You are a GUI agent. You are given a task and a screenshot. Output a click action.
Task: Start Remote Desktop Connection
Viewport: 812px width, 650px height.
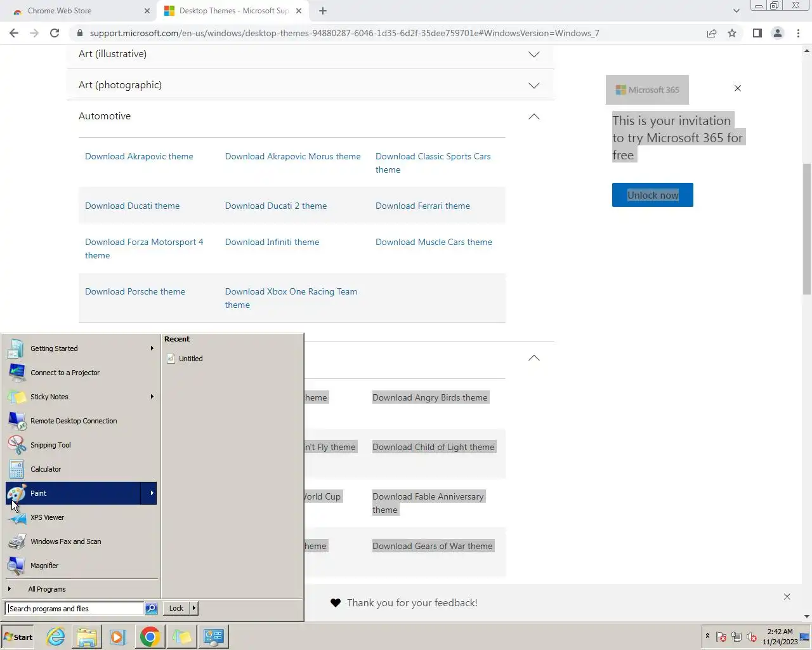pyautogui.click(x=81, y=421)
